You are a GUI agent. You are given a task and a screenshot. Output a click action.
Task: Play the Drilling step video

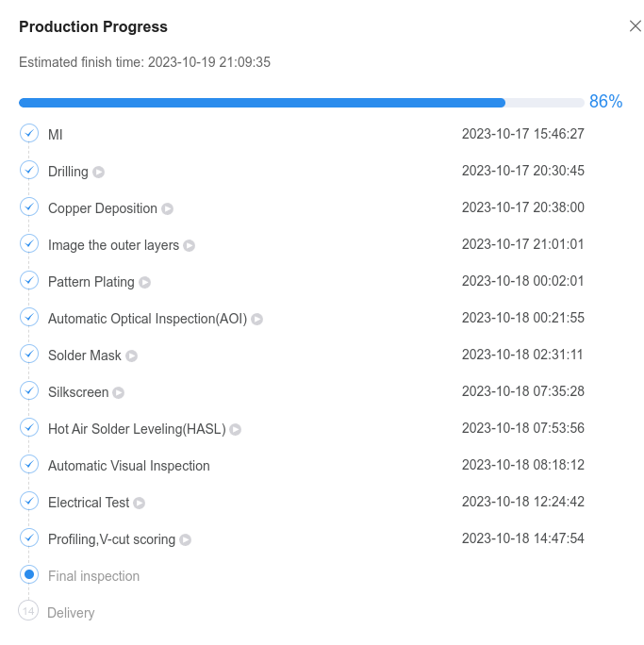coord(98,172)
